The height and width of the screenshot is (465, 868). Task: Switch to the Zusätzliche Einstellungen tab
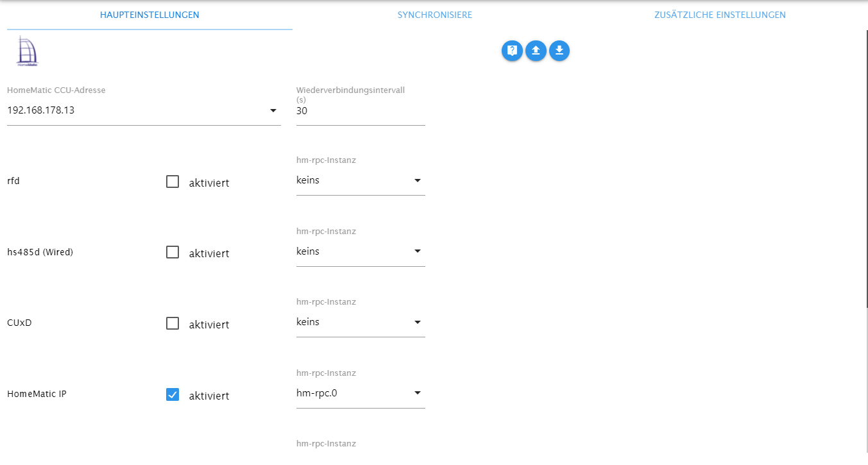pos(720,15)
